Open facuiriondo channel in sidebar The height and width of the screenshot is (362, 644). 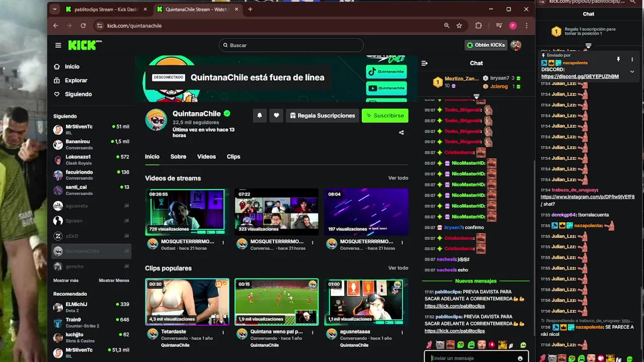92,174
